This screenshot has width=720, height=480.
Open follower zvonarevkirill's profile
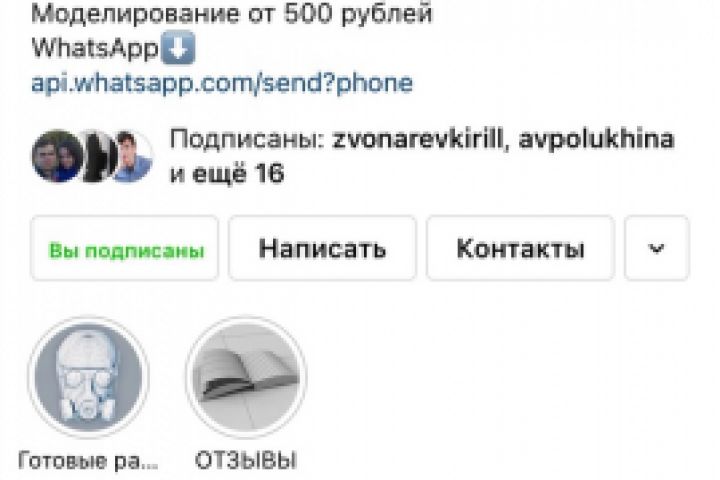tap(418, 139)
